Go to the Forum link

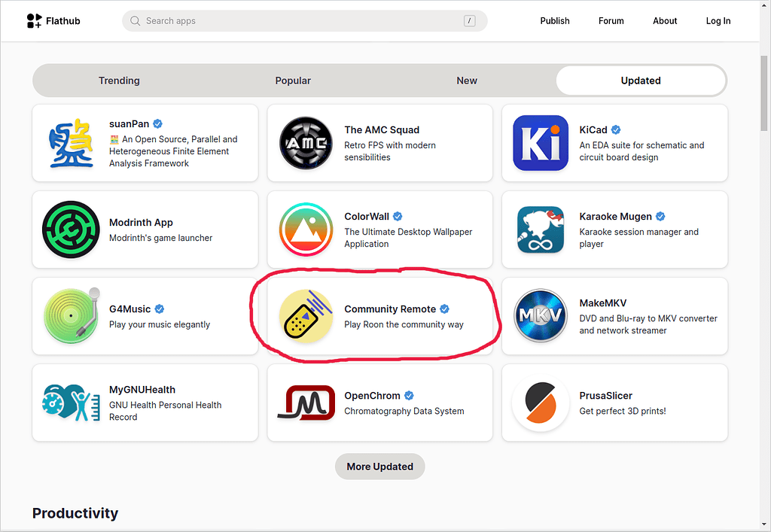tap(611, 20)
